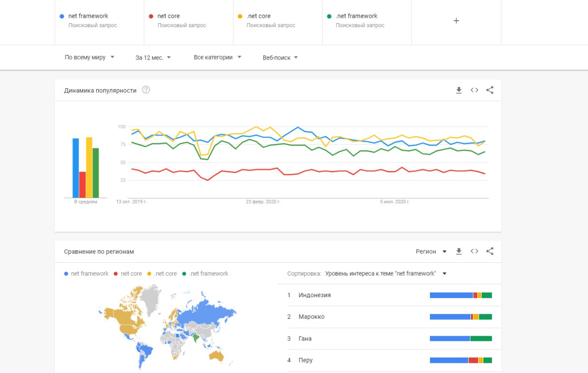Select Гана row in region list
588x373 pixels.
(x=390, y=339)
